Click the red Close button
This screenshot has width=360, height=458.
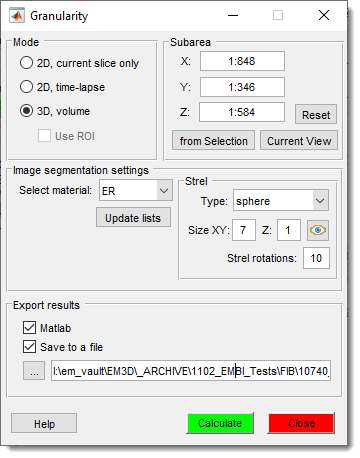(301, 423)
